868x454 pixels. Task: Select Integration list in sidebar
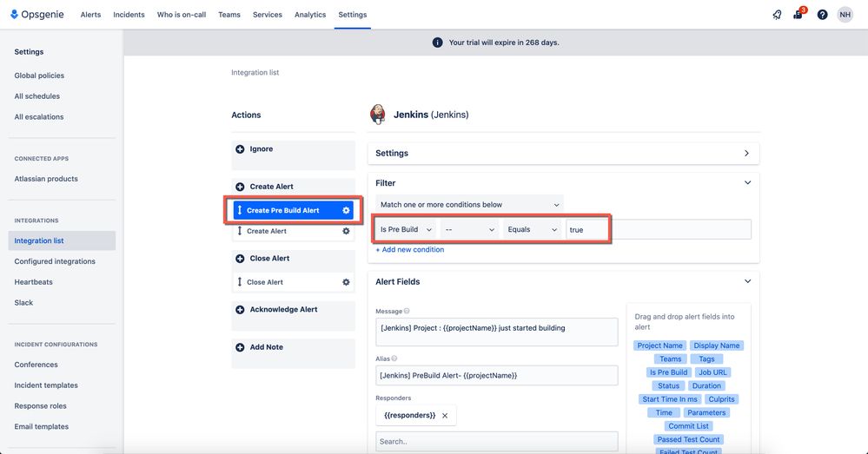[x=62, y=240]
